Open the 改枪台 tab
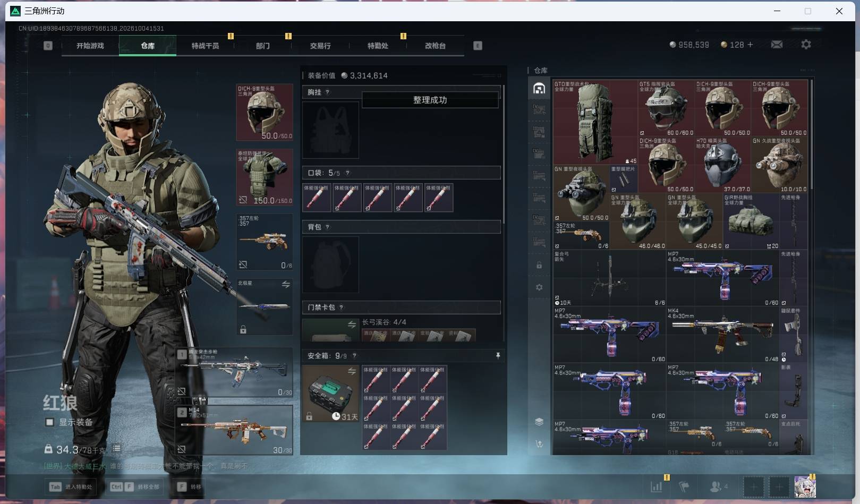Viewport: 860px width, 504px height. pos(435,46)
